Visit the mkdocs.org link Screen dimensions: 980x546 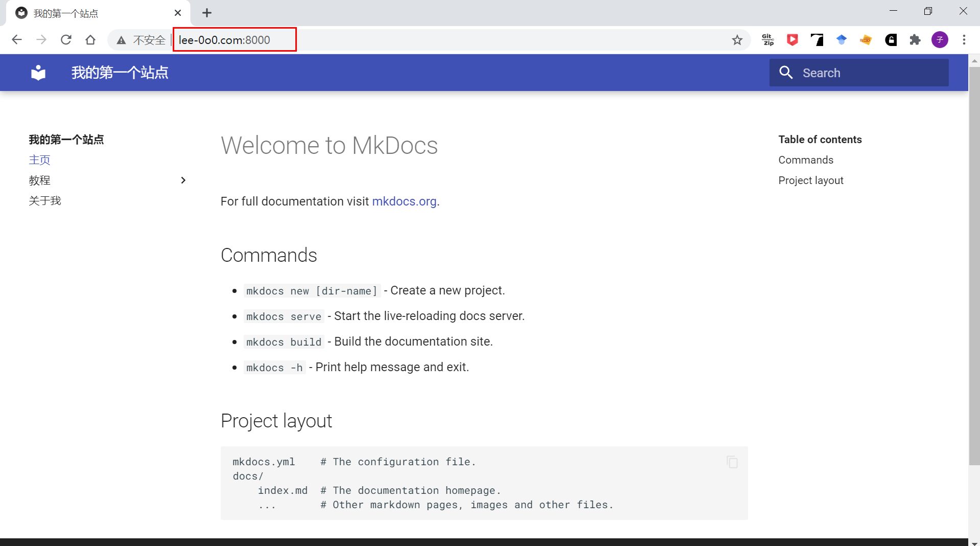pyautogui.click(x=404, y=201)
